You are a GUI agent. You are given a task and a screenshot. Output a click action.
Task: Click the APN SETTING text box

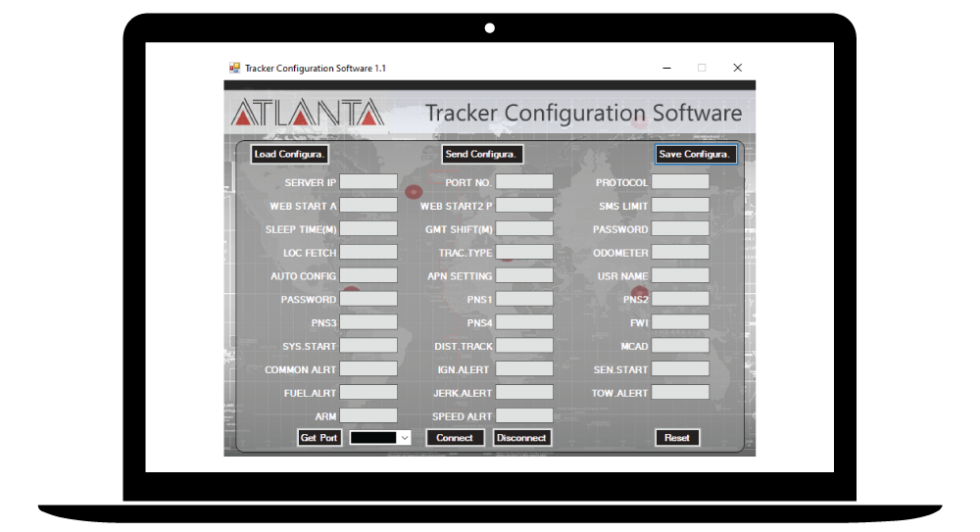pos(524,275)
